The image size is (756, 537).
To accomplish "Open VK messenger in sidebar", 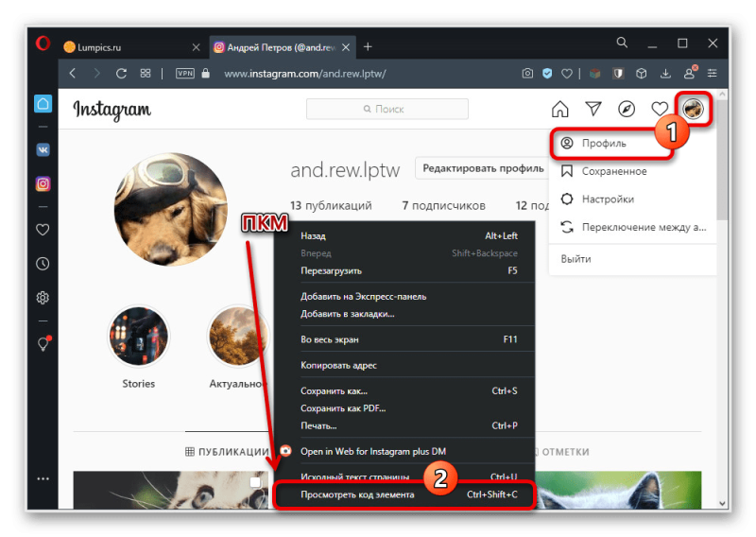I will tap(43, 150).
